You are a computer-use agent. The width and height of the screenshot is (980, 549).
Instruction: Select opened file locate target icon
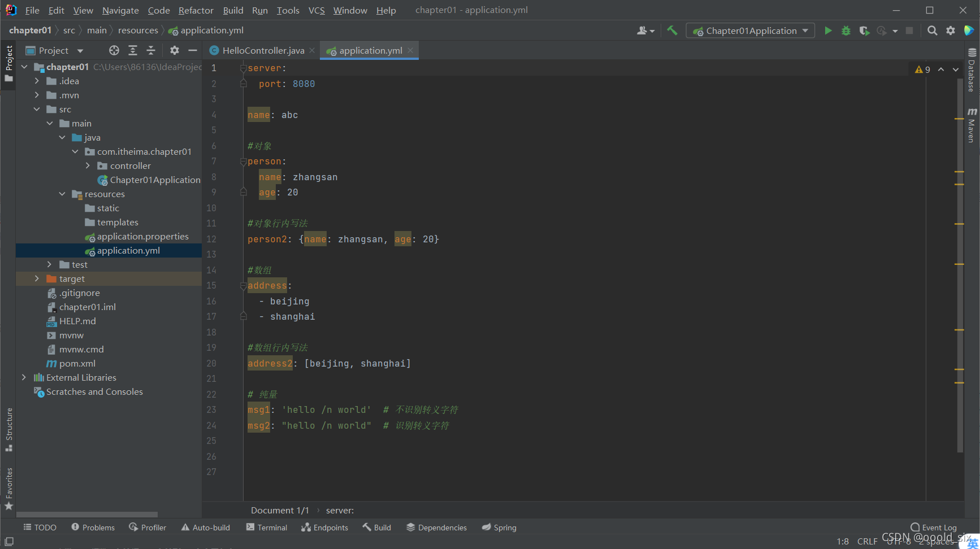pyautogui.click(x=114, y=50)
